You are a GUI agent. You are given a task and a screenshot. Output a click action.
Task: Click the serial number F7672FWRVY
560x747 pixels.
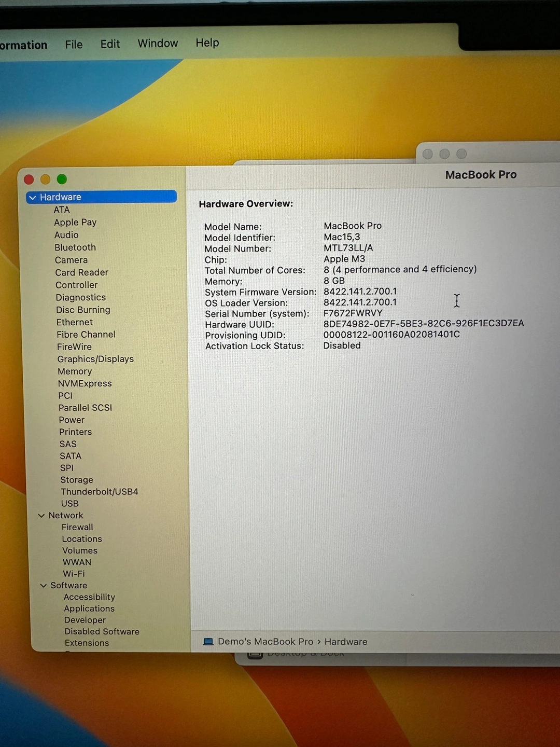(x=353, y=313)
